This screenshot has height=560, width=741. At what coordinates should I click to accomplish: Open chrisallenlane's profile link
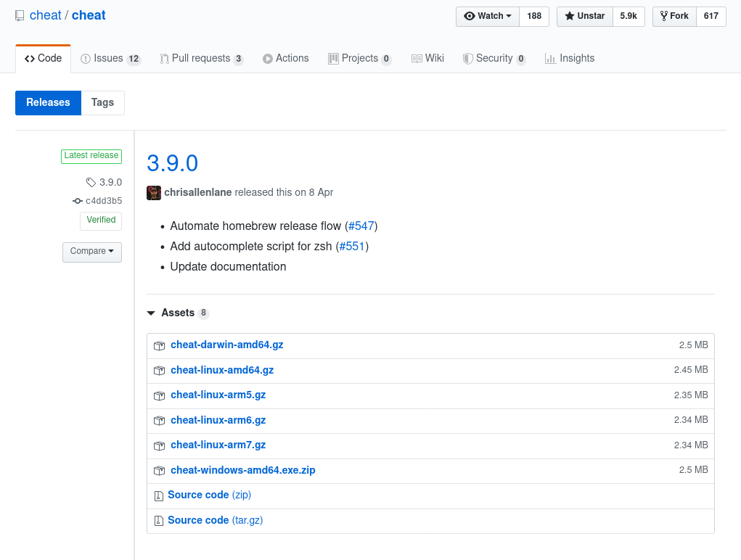point(198,193)
